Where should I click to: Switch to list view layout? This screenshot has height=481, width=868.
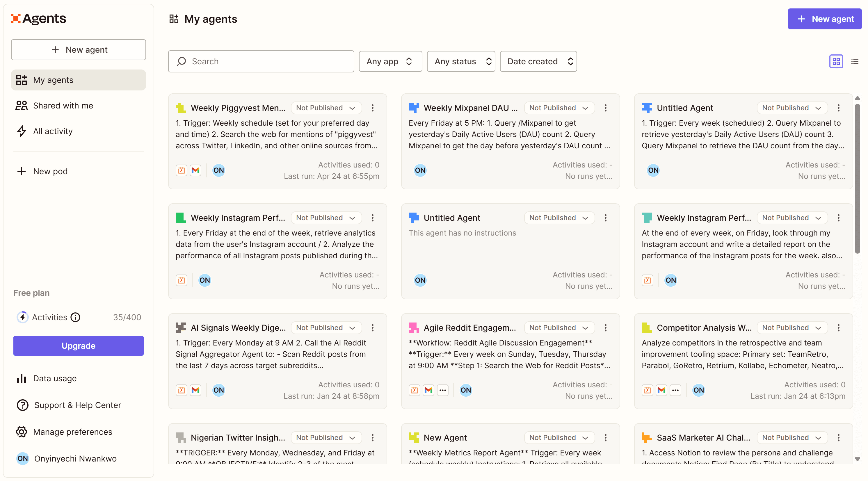[x=855, y=61]
